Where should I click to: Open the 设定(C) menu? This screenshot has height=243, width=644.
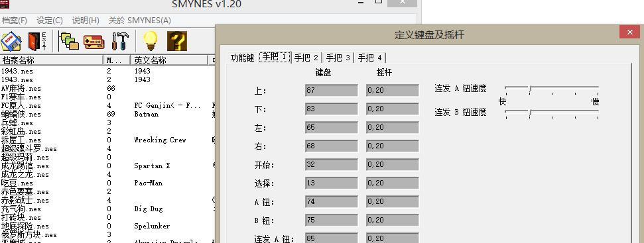click(50, 21)
